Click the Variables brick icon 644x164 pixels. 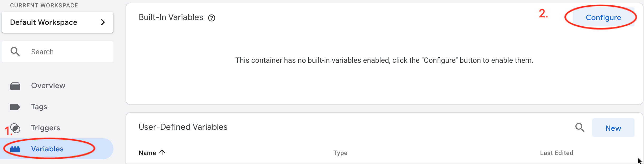(x=15, y=149)
